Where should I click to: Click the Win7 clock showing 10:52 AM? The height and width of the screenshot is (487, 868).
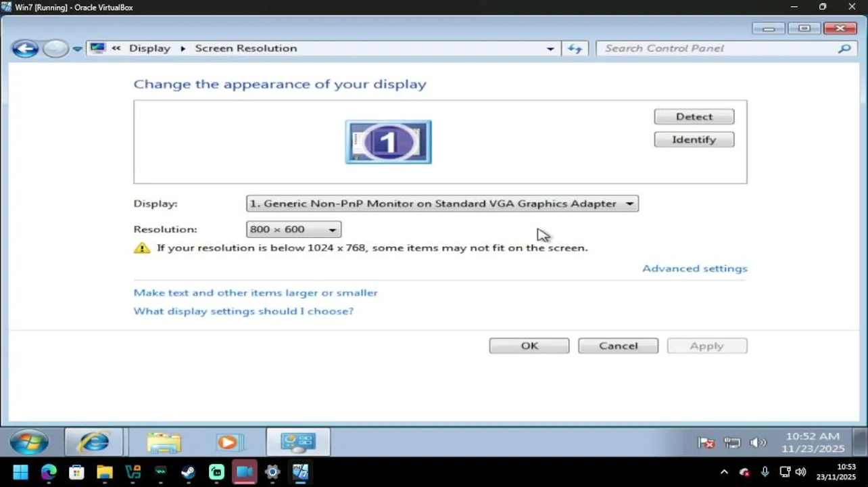coord(813,442)
